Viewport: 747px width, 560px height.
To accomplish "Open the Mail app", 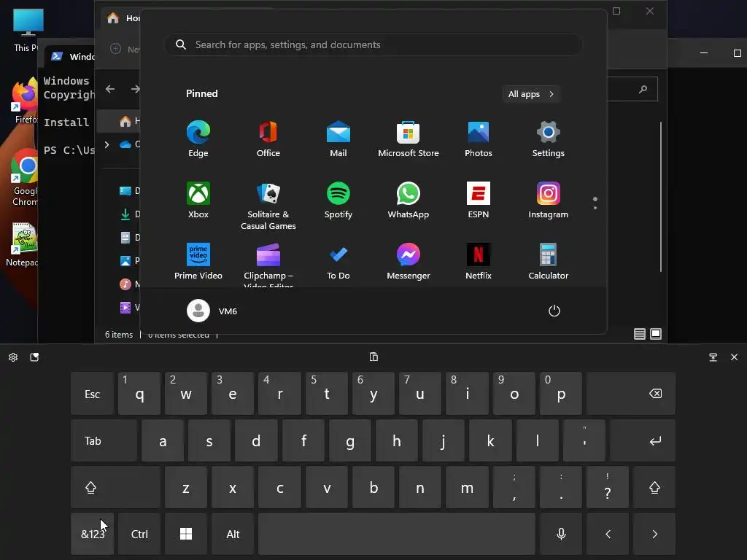I will 338,139.
